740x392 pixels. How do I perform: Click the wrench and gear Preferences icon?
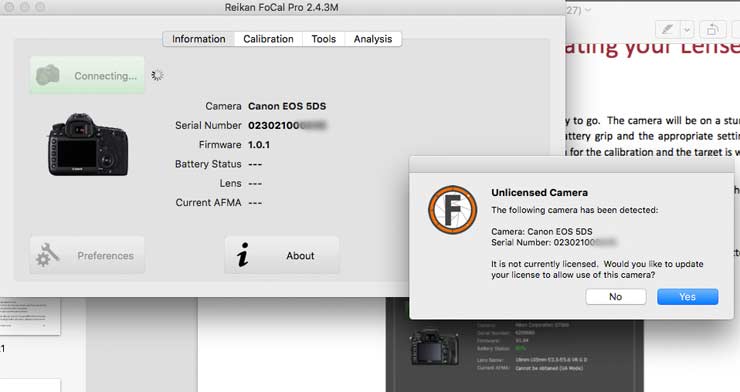[48, 255]
